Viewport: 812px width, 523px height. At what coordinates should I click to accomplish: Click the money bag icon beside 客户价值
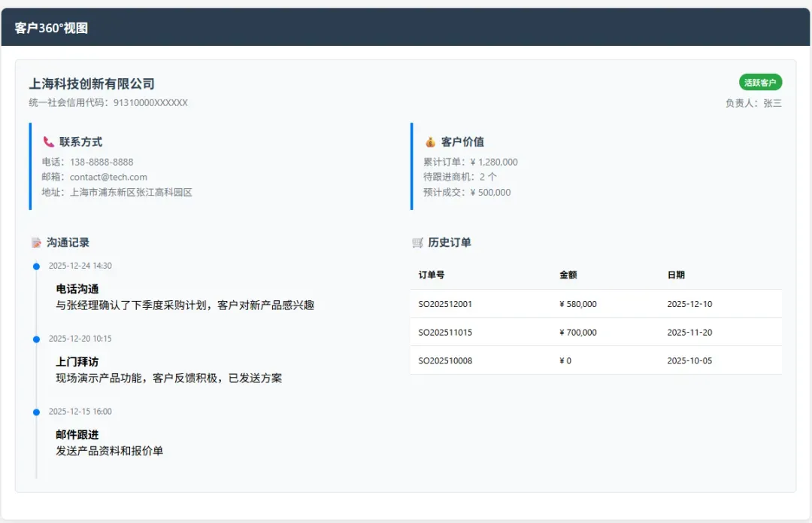tap(430, 141)
